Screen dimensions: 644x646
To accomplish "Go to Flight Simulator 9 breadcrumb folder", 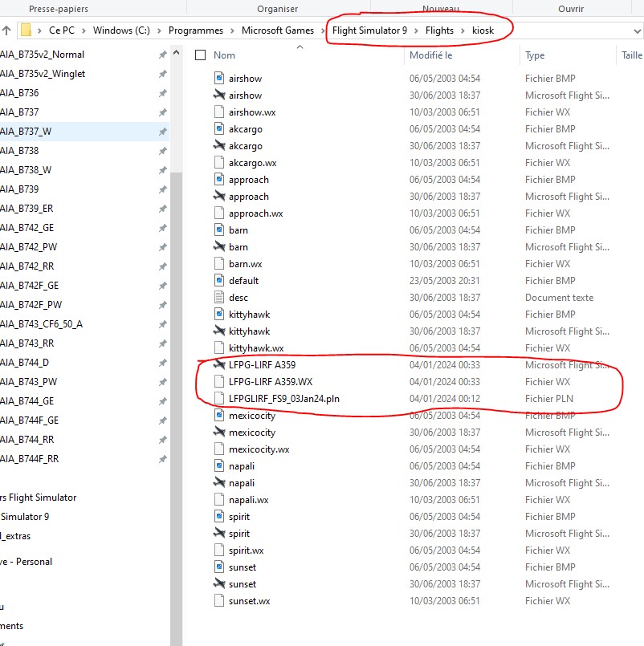I will pos(369,30).
